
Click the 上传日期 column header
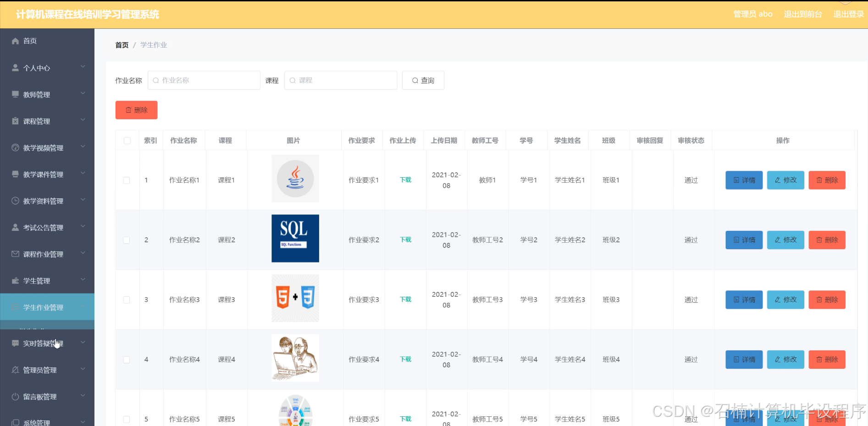pyautogui.click(x=444, y=141)
